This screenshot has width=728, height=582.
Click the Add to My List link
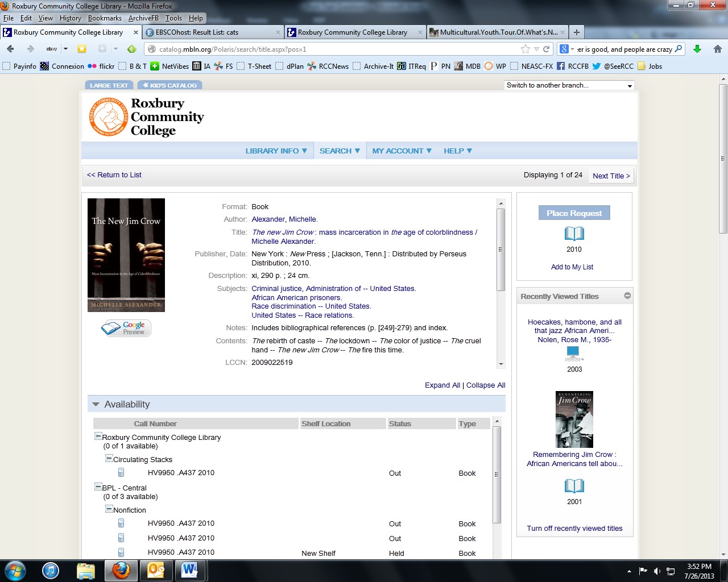point(572,267)
